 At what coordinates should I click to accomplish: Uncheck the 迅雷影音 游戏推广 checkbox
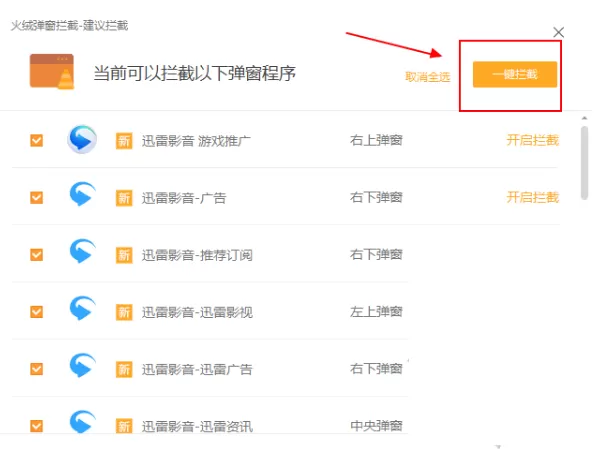click(36, 140)
